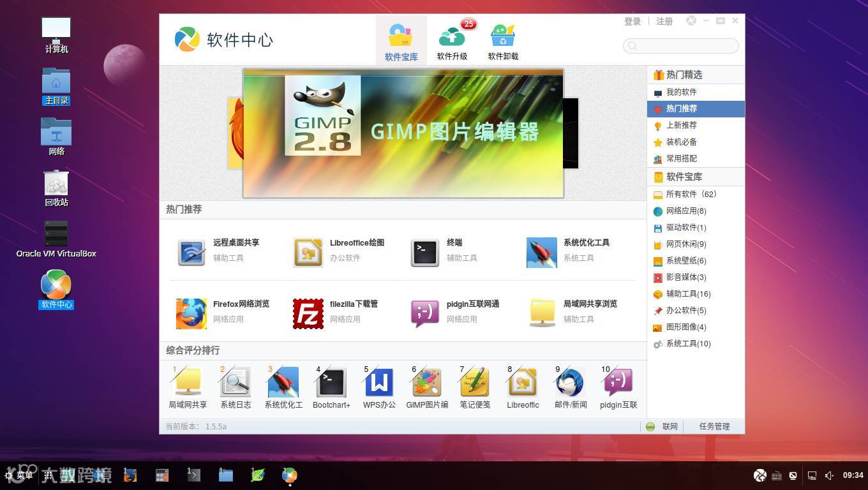Open 常用搭配 in the sidebar
Image resolution: width=868 pixels, height=490 pixels.
(696, 159)
